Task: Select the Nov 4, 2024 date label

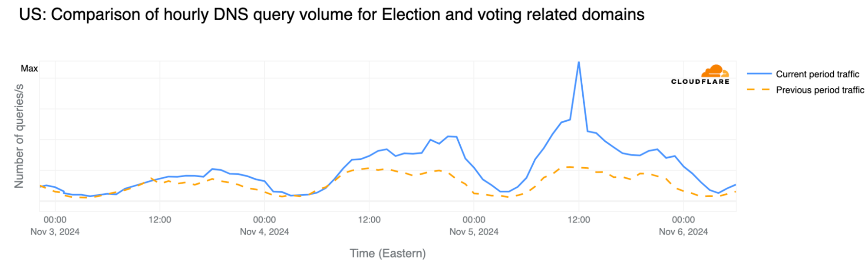Action: (264, 232)
